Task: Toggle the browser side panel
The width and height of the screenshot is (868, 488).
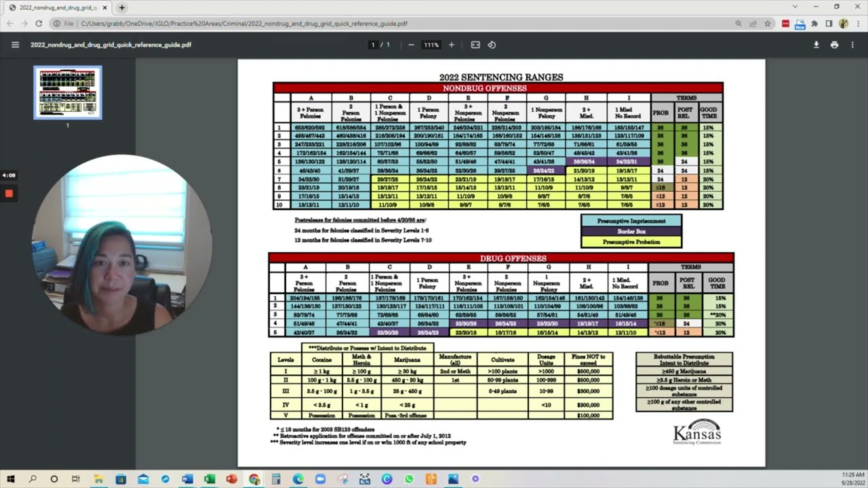Action: 829,23
